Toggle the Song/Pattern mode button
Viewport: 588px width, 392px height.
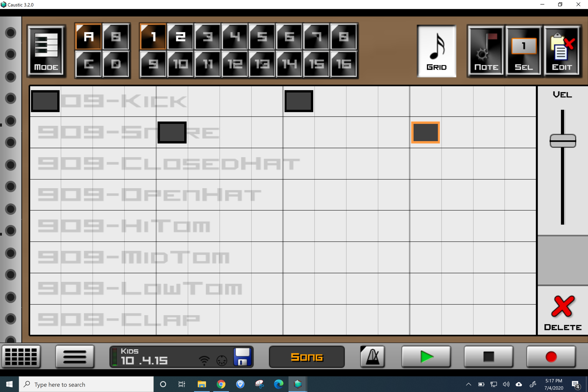point(306,356)
